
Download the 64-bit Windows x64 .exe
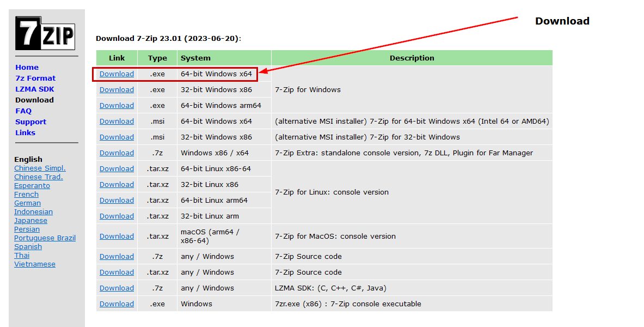pos(116,74)
